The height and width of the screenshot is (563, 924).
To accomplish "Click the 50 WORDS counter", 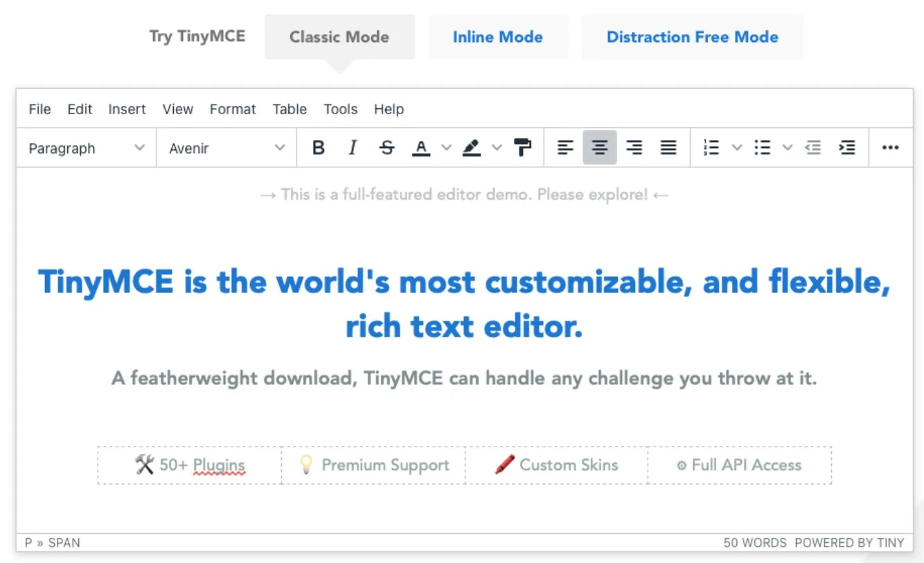I will pyautogui.click(x=755, y=543).
